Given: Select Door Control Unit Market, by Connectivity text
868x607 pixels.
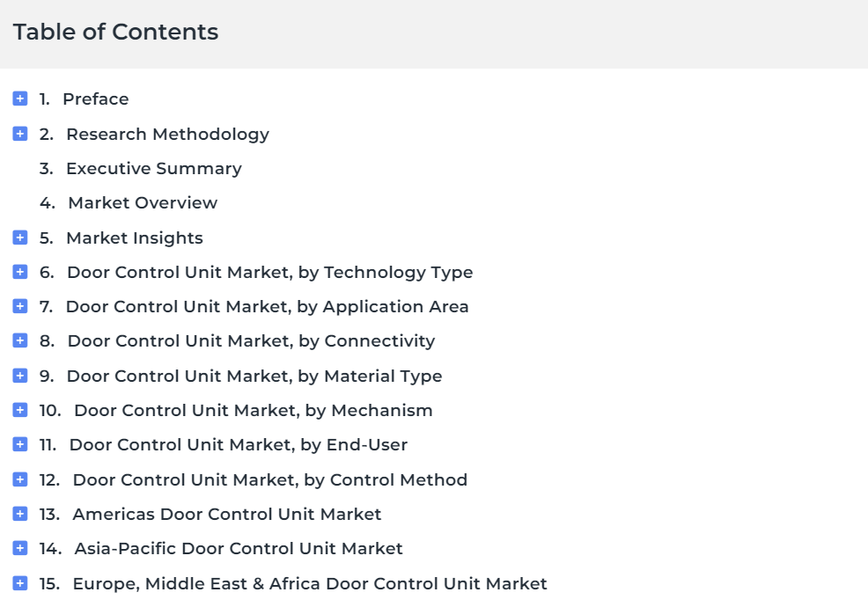Looking at the screenshot, I should pos(251,340).
